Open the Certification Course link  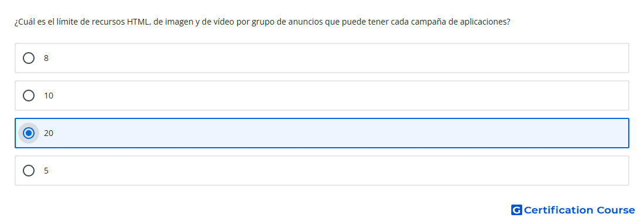click(x=573, y=210)
